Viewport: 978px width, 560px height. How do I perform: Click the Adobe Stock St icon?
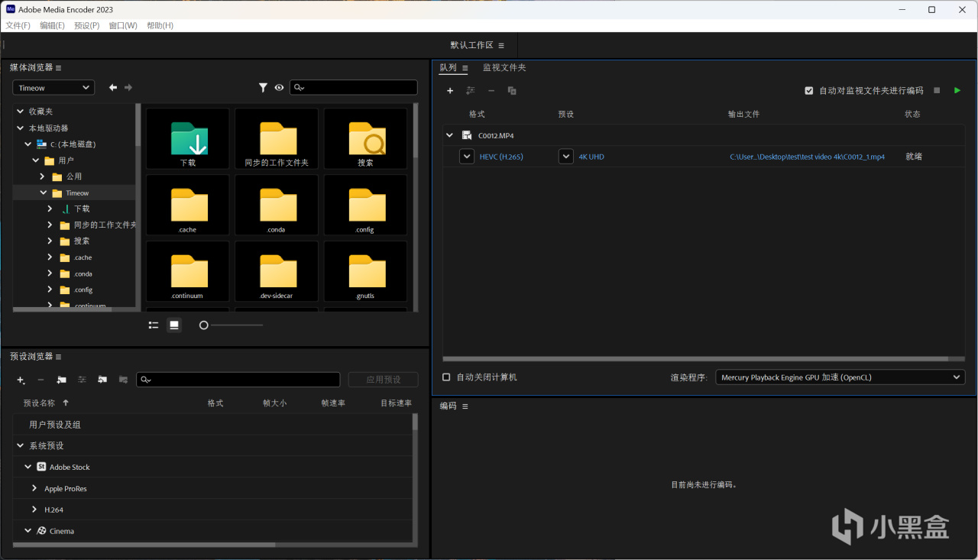[41, 467]
